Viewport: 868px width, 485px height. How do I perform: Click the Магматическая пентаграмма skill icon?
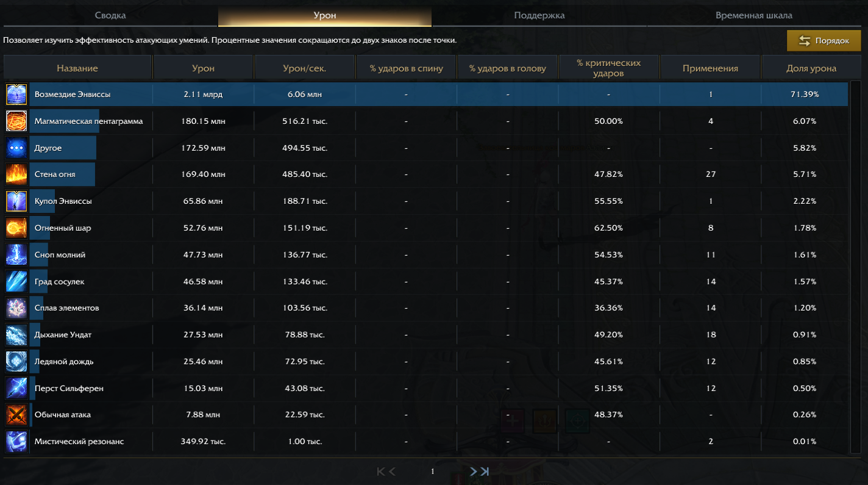(x=15, y=121)
